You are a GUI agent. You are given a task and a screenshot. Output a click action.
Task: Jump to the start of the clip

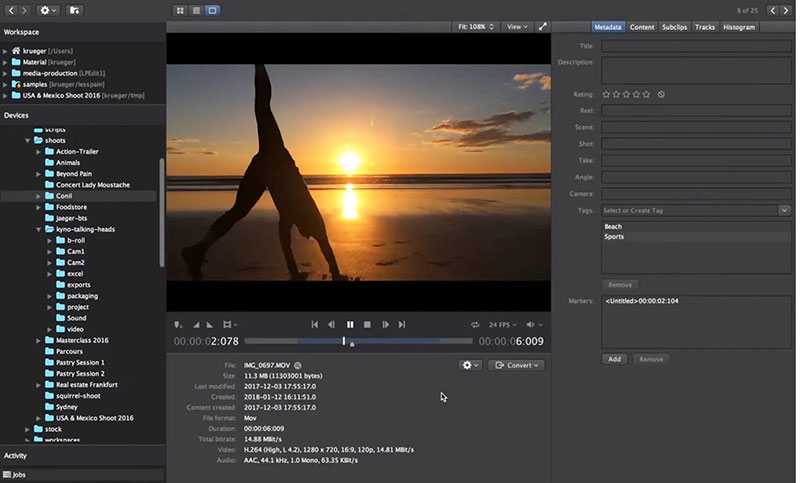pos(315,324)
